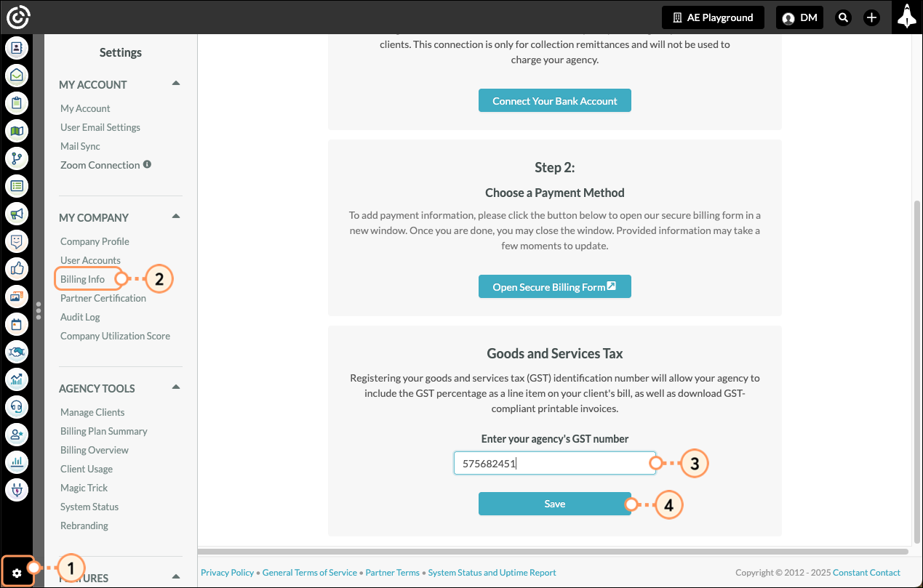Open the headset support sidebar icon
Viewport: 923px width, 588px height.
coord(17,406)
